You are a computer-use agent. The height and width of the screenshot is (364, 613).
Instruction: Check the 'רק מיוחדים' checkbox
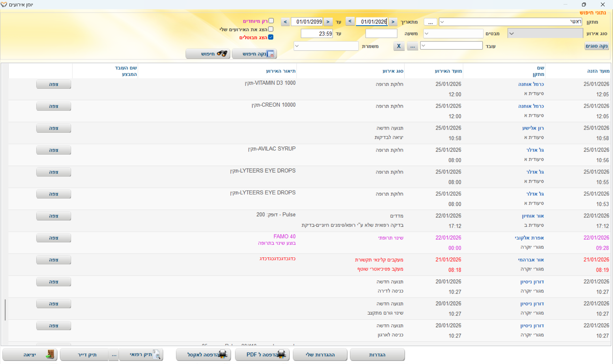pos(271,21)
